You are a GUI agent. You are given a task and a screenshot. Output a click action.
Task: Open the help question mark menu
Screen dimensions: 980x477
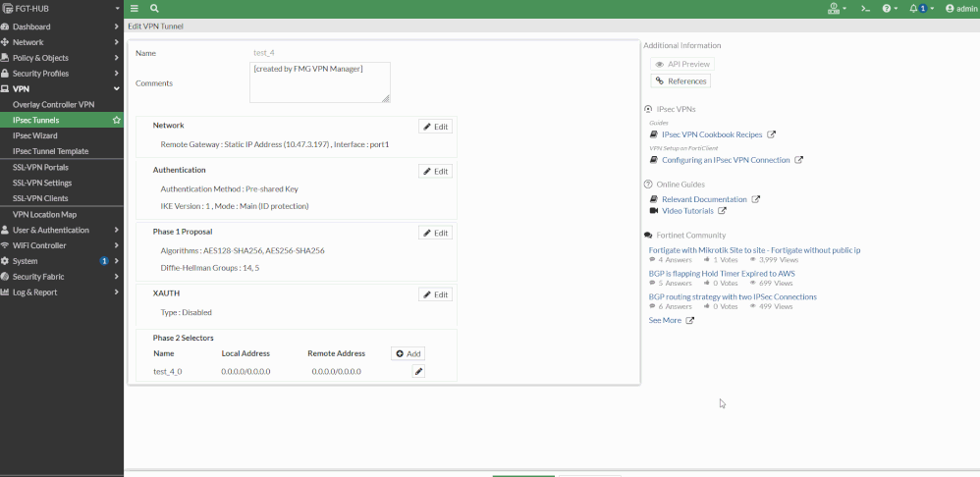click(890, 9)
